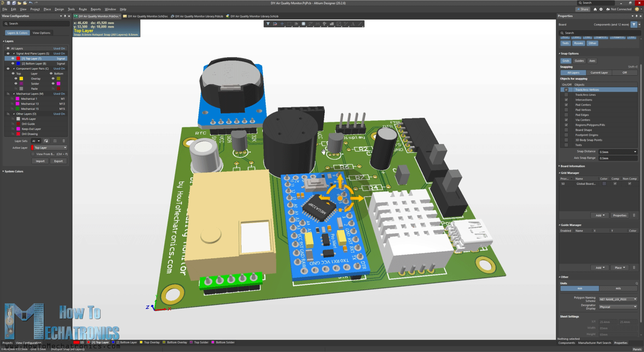Open the Active Layer dropdown
Viewport: 644px width, 352px height.
50,148
